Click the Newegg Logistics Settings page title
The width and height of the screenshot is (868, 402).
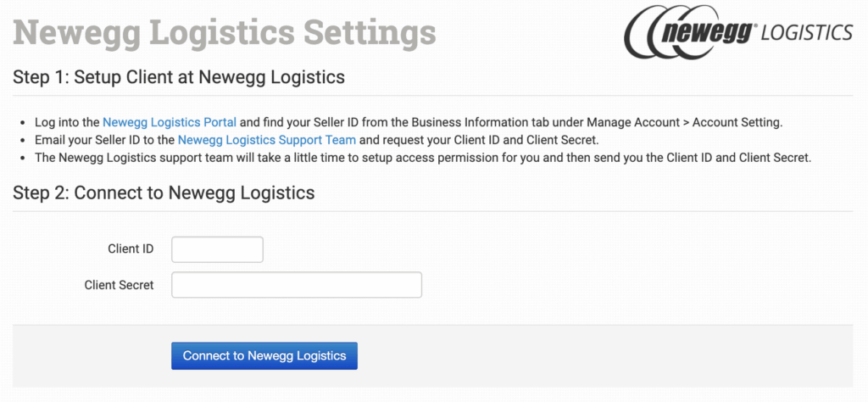[x=225, y=32]
